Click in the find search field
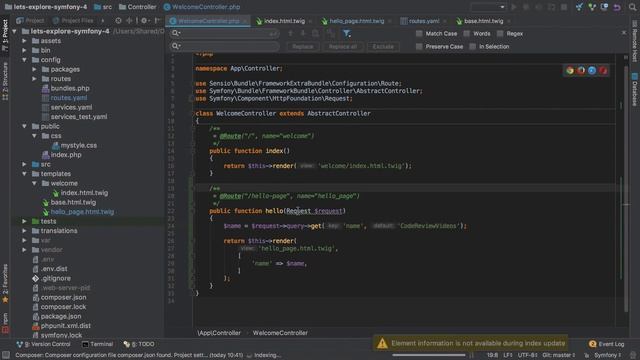The height and width of the screenshot is (360, 640). click(x=224, y=33)
